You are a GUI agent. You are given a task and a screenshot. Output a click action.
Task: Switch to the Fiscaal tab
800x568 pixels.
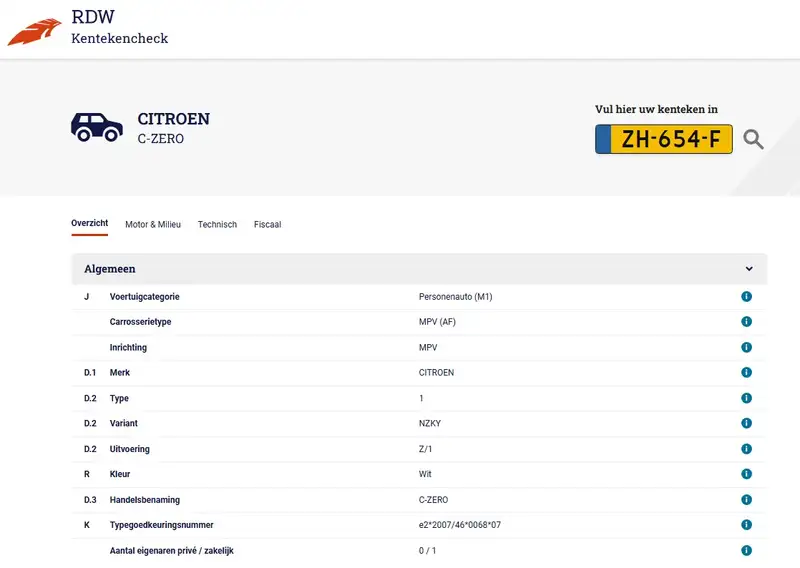267,224
